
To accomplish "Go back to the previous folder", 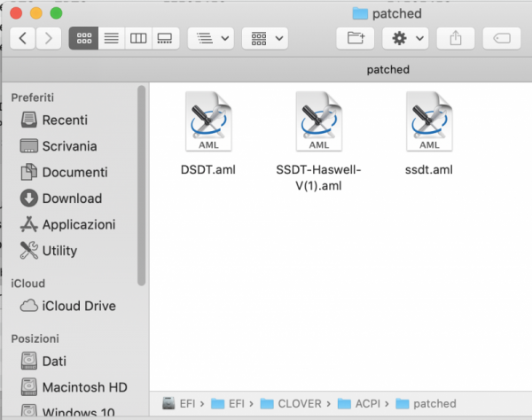I will tap(22, 38).
